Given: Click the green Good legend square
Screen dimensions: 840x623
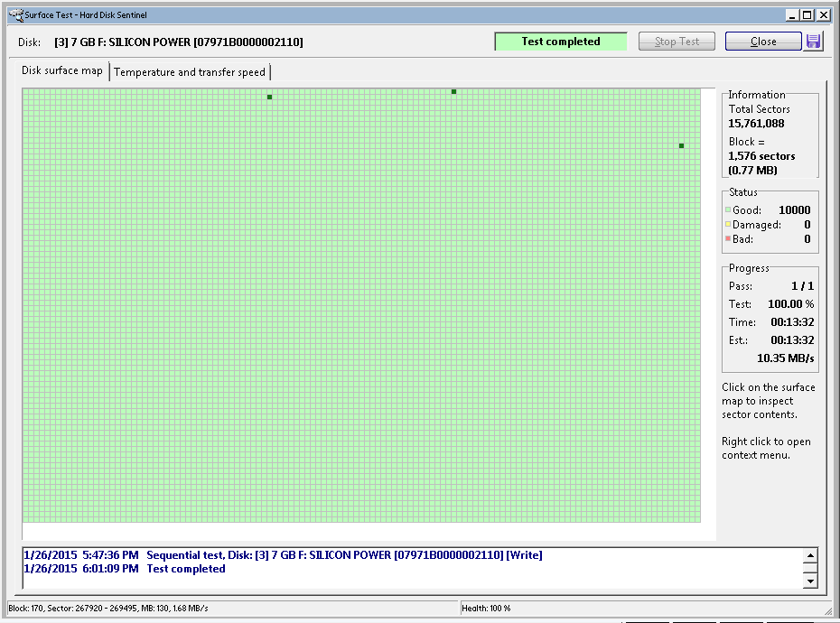Looking at the screenshot, I should point(727,210).
